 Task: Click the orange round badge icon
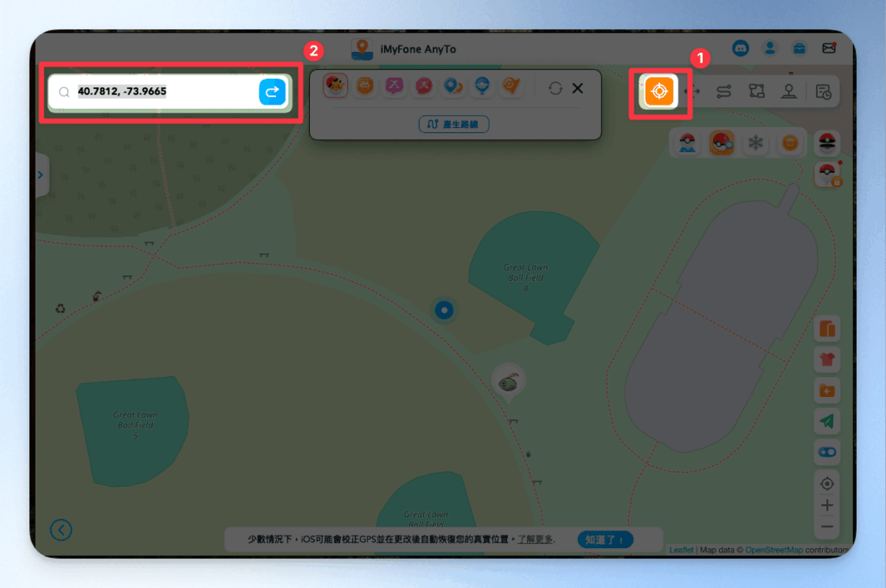tap(790, 143)
